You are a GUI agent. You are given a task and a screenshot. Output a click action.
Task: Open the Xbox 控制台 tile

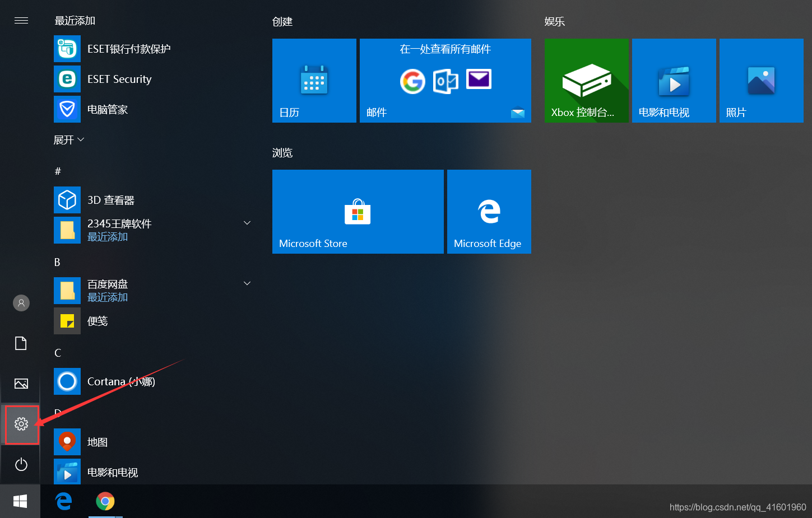[587, 81]
